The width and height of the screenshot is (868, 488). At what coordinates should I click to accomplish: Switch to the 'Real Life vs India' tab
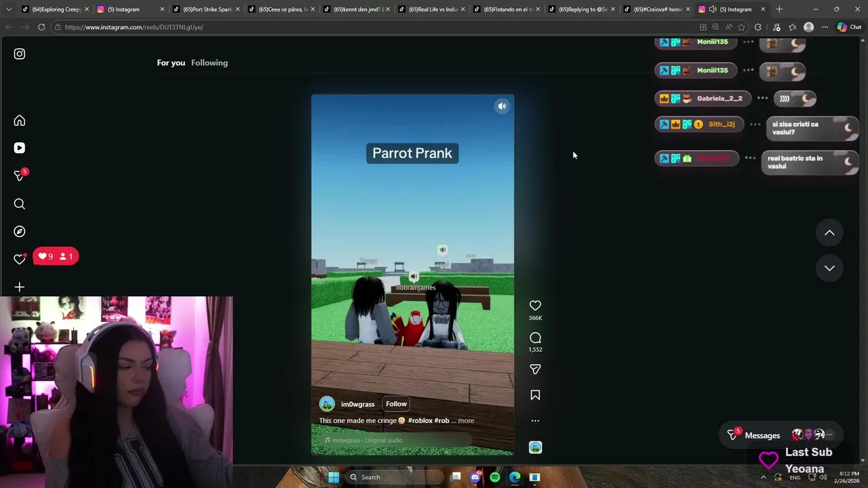pos(432,9)
